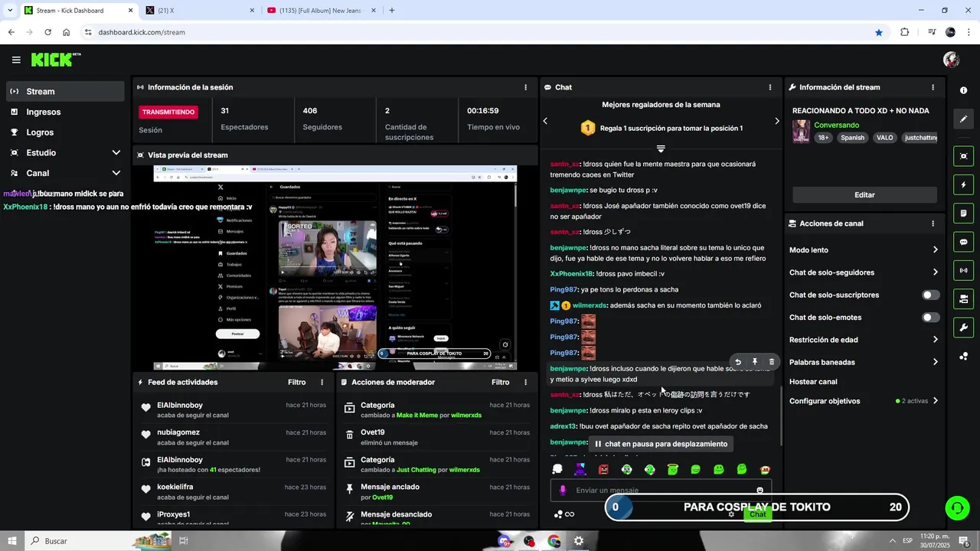
Task: Open the Feed de actividades options menu
Action: [322, 382]
